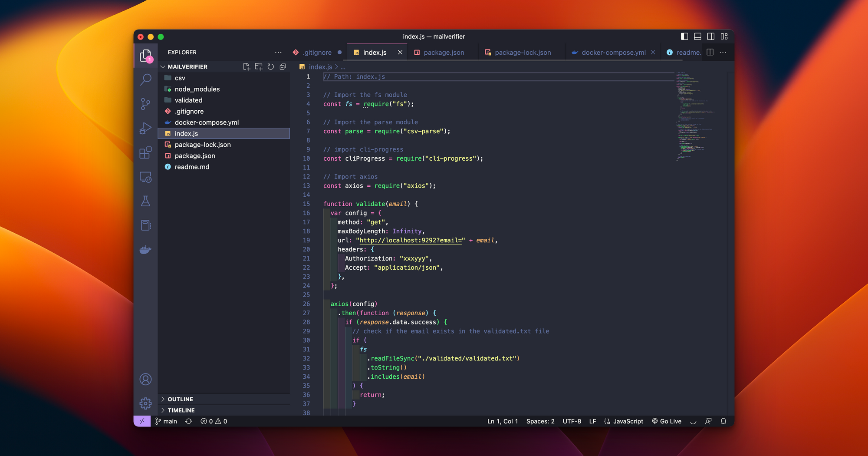Customize layout icon in title bar
The height and width of the screenshot is (456, 868).
tap(724, 36)
